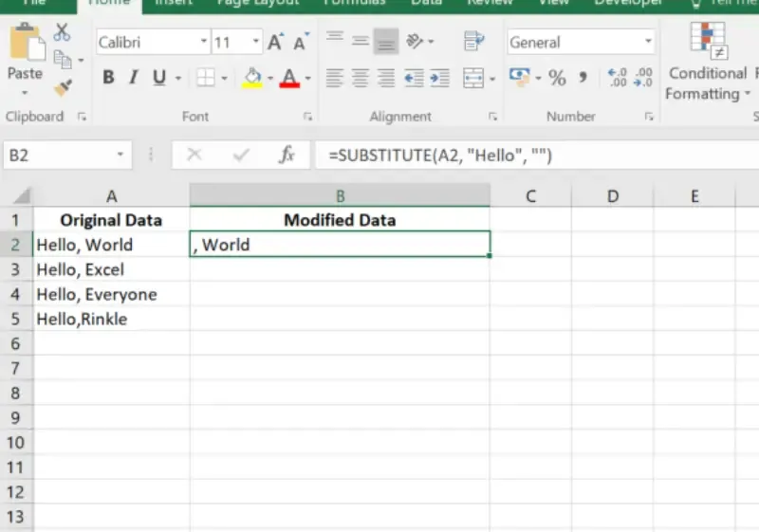
Task: Select column C header
Action: [530, 196]
